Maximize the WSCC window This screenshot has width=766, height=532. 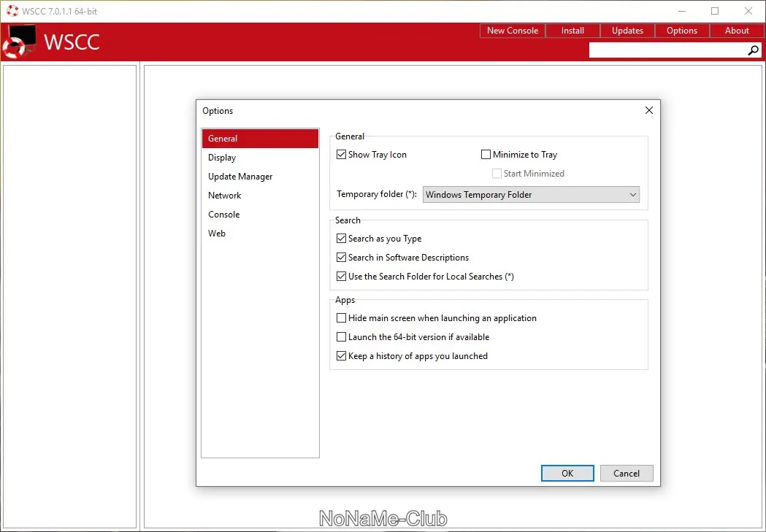pyautogui.click(x=715, y=11)
